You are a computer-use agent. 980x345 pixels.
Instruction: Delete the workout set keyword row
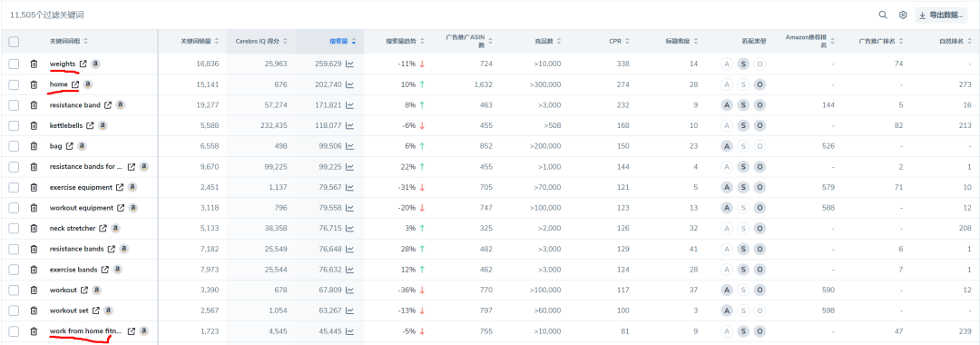point(34,310)
